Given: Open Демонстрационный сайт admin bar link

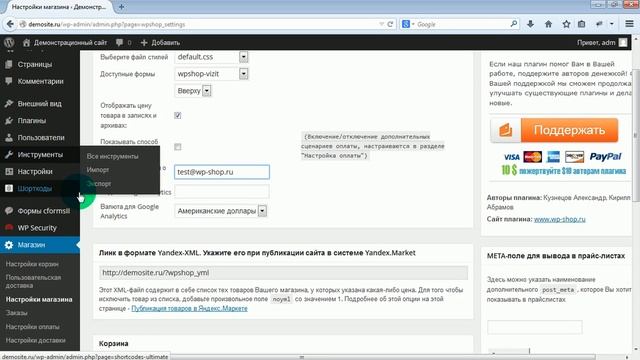Looking at the screenshot, I should point(65,42).
